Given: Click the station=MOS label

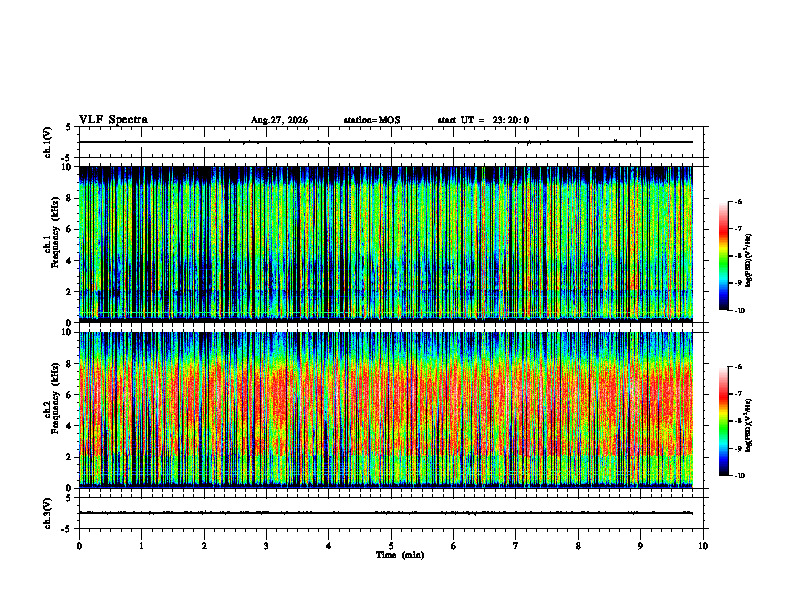Looking at the screenshot, I should tap(372, 120).
